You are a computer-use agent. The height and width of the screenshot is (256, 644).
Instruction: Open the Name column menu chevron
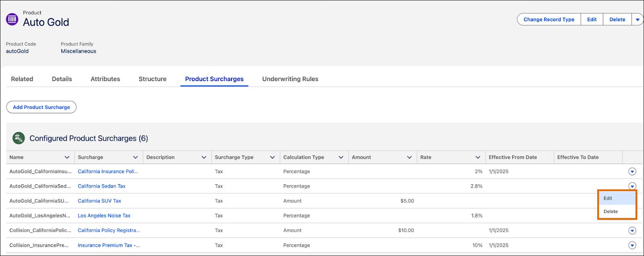67,157
